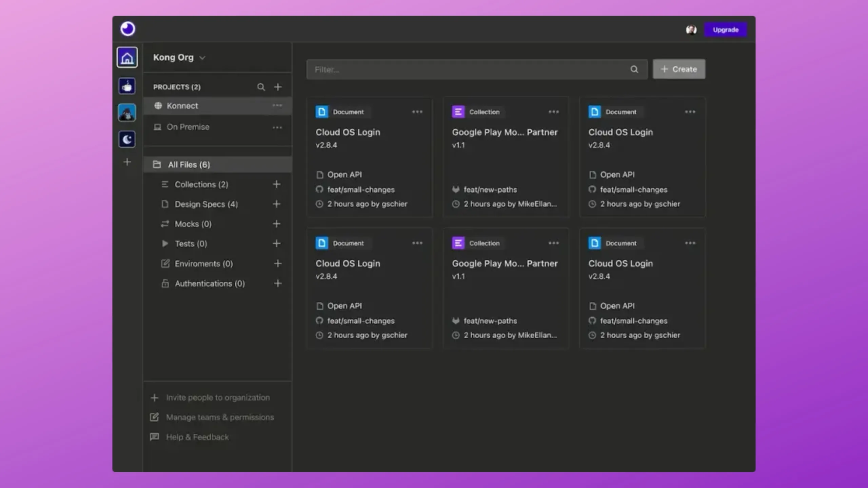Switch to the gorilla avatar organization
Image resolution: width=868 pixels, height=488 pixels.
pos(127,113)
